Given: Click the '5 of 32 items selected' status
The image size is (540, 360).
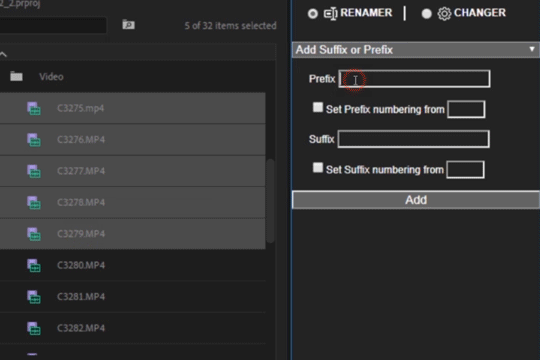Looking at the screenshot, I should point(230,26).
